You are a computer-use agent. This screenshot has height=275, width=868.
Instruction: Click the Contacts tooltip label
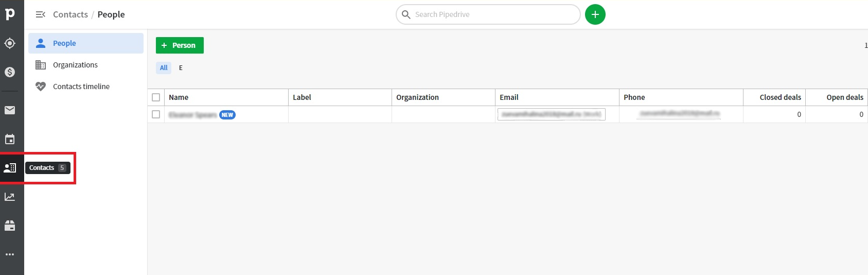click(x=48, y=168)
